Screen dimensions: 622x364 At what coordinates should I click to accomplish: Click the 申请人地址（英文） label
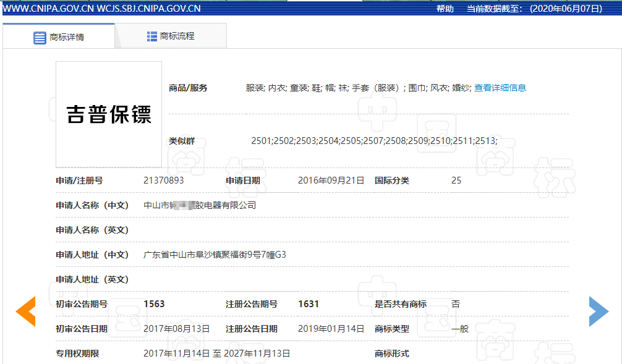click(x=92, y=279)
